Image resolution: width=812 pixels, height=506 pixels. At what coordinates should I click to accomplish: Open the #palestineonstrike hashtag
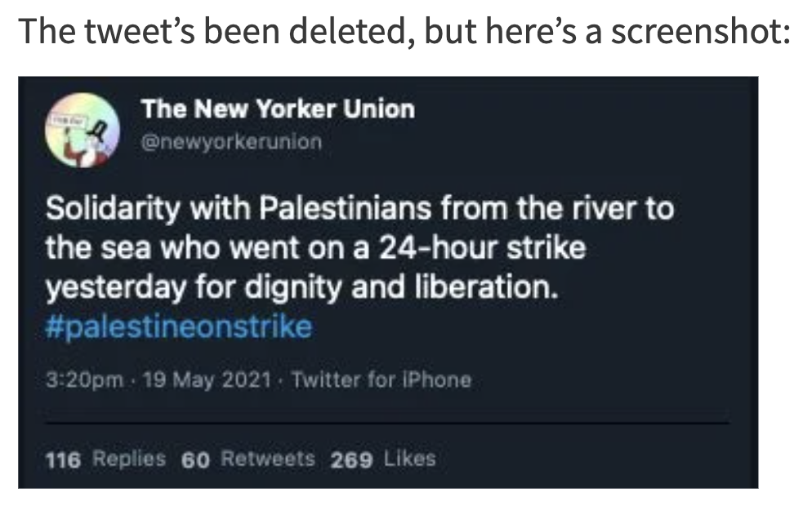pos(179,326)
